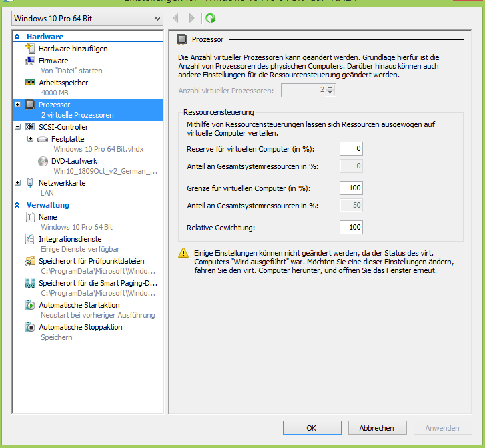Click the Festplatte hard drive icon
Image resolution: width=485 pixels, height=448 pixels.
coord(43,140)
